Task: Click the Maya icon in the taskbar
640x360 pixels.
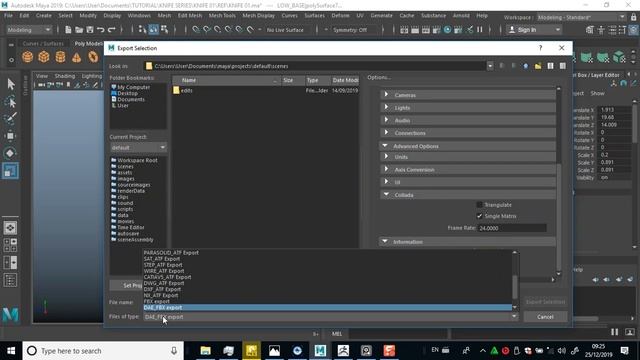Action: click(320, 351)
